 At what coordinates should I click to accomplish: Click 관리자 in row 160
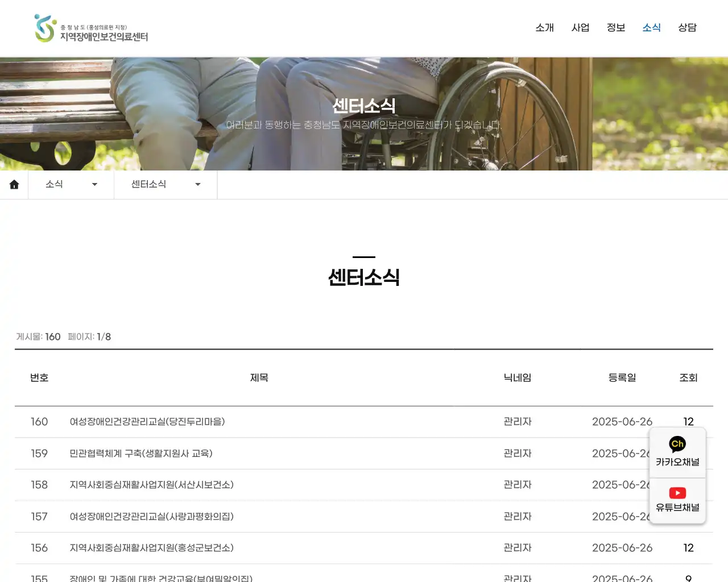point(518,422)
